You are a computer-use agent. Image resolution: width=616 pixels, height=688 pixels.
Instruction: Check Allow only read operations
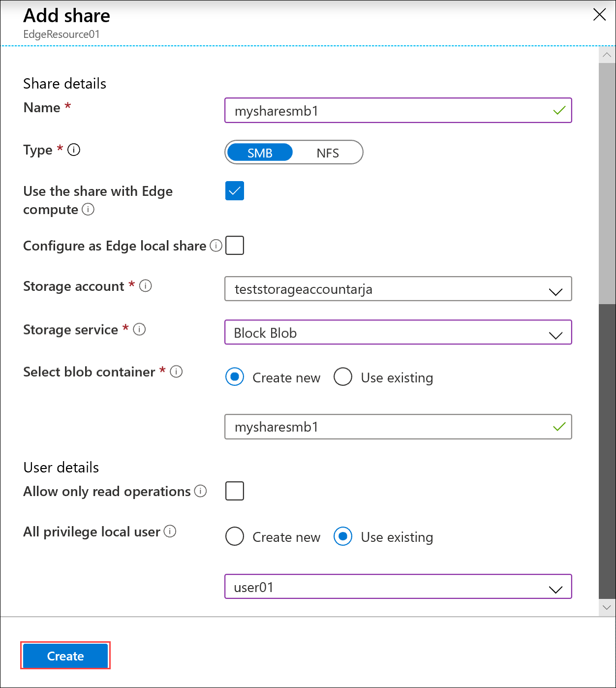[235, 491]
